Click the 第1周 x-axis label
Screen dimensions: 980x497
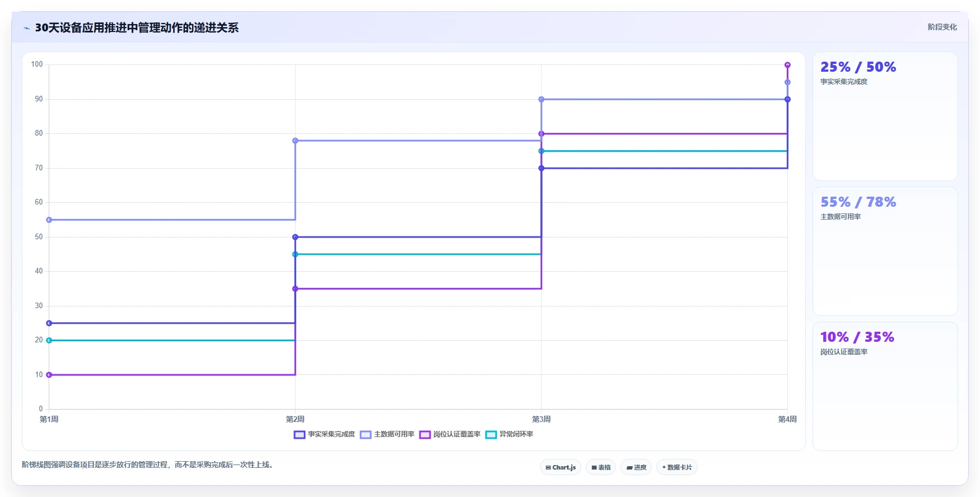point(49,419)
